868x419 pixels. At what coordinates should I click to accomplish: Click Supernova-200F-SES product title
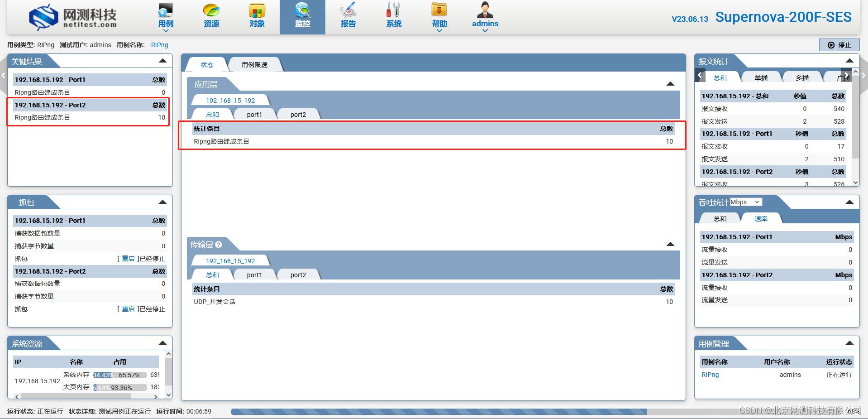(783, 17)
